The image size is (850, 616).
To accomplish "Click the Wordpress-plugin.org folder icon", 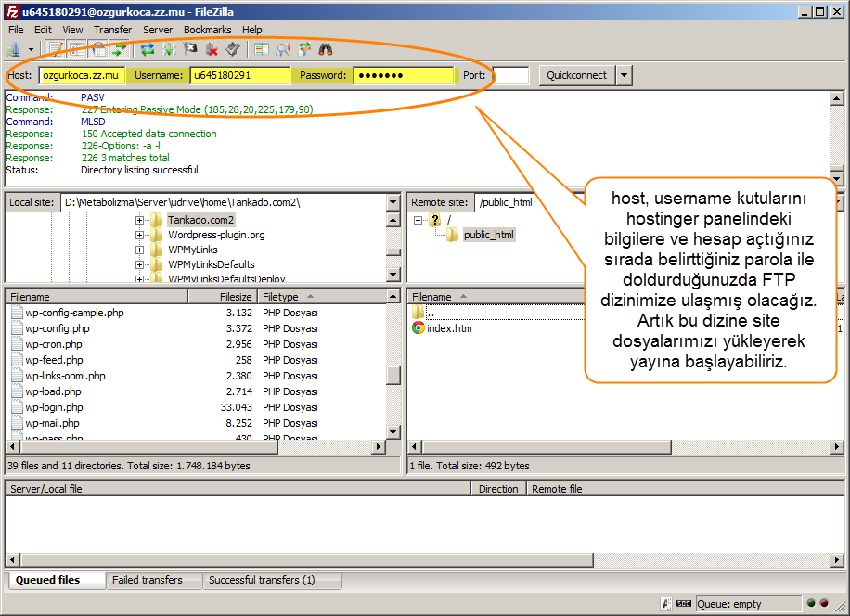I will 157,235.
